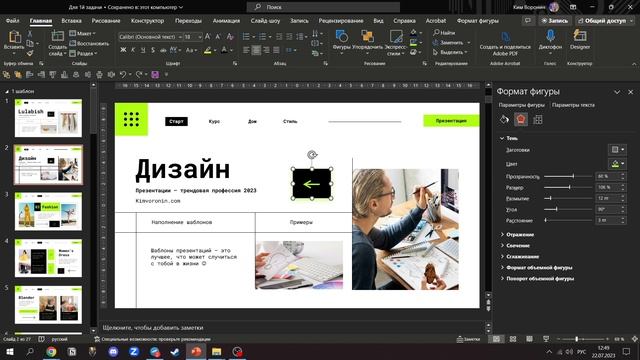This screenshot has height=360, width=640.
Task: Click the Общий доступ share button
Action: tap(604, 21)
